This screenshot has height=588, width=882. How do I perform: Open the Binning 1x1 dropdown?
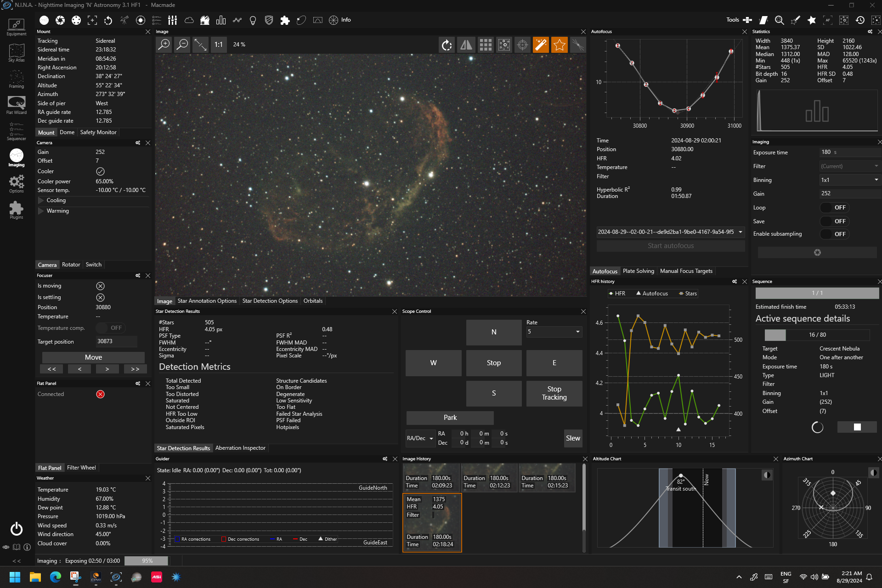click(850, 180)
